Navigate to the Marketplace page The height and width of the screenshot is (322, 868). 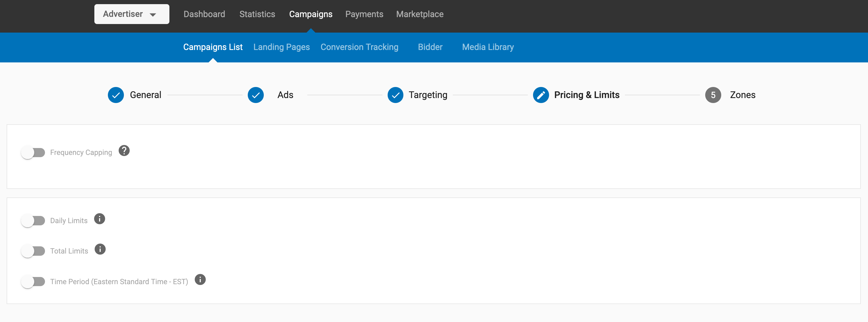point(419,14)
